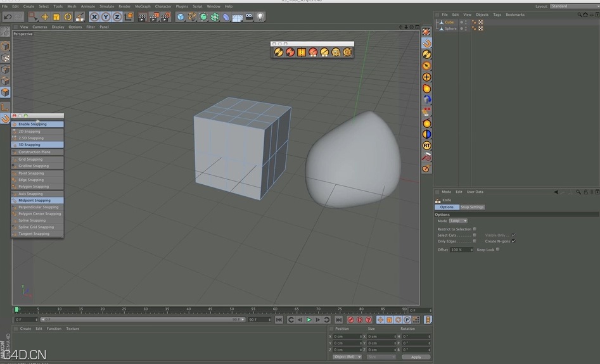Switch to Snap Settings tab
This screenshot has height=364, width=600.
[472, 207]
